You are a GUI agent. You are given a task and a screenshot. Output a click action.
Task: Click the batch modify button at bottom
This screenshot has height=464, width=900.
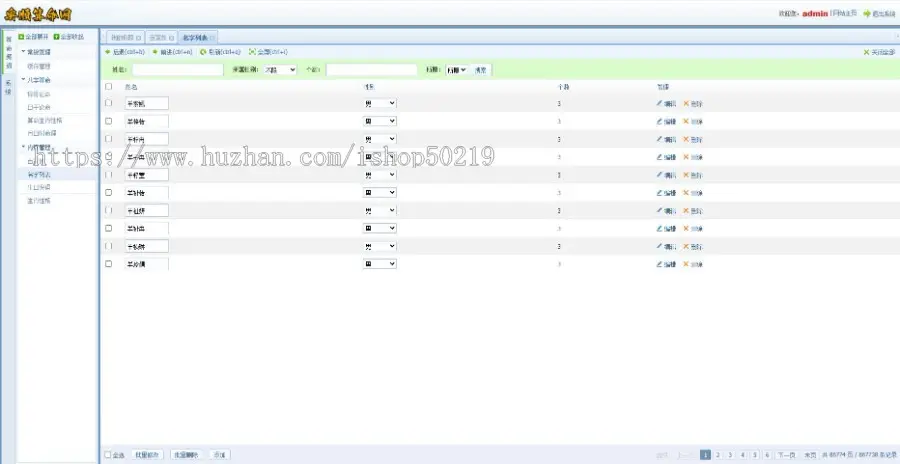click(x=147, y=455)
